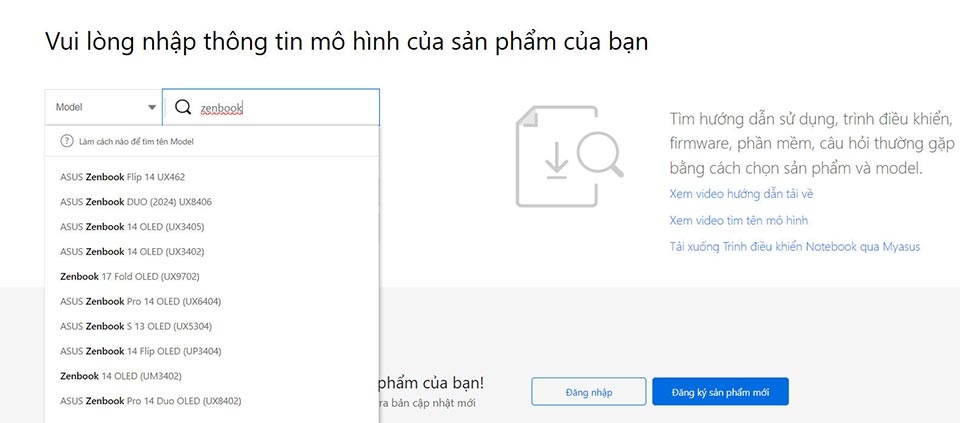Viewport: 960px width, 423px height.
Task: Click the Model type combo box
Action: point(103,107)
